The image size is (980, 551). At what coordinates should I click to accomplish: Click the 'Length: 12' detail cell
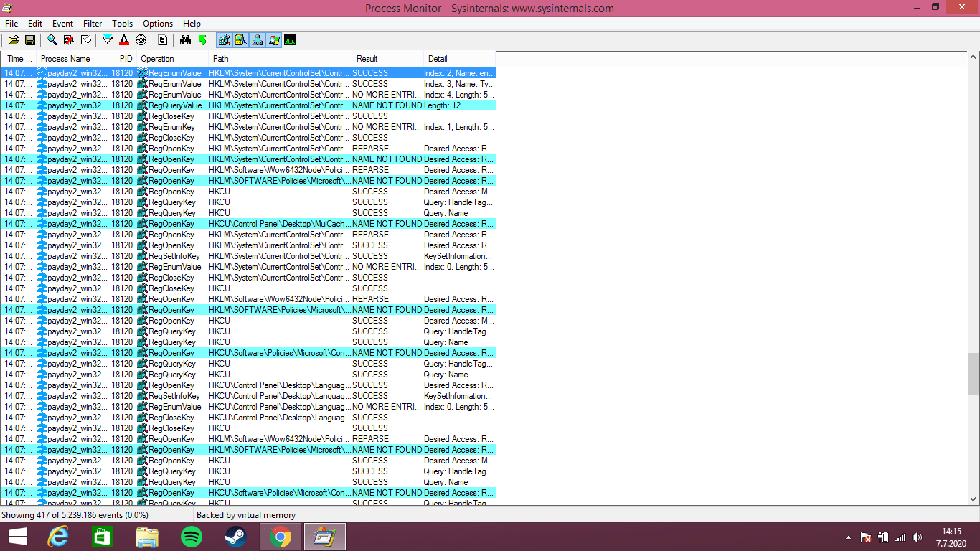point(459,105)
